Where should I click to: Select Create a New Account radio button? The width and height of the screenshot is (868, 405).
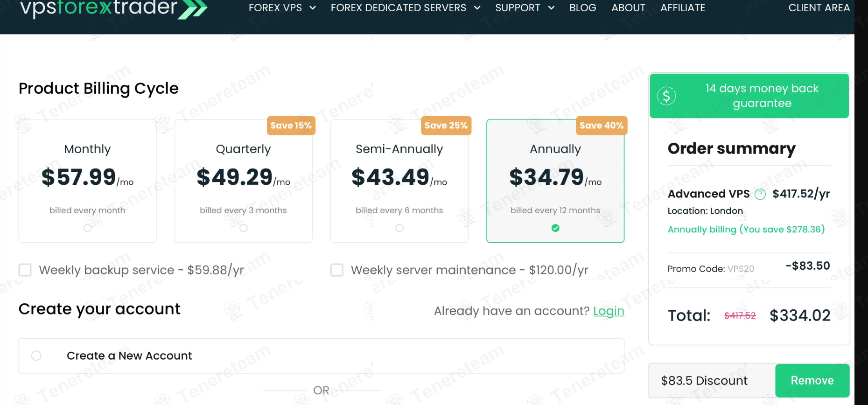tap(36, 356)
